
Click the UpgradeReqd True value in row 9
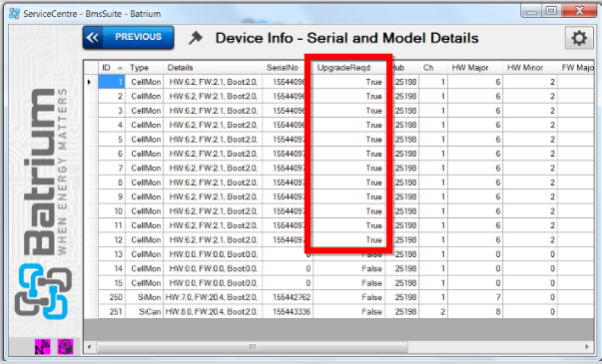pyautogui.click(x=348, y=196)
